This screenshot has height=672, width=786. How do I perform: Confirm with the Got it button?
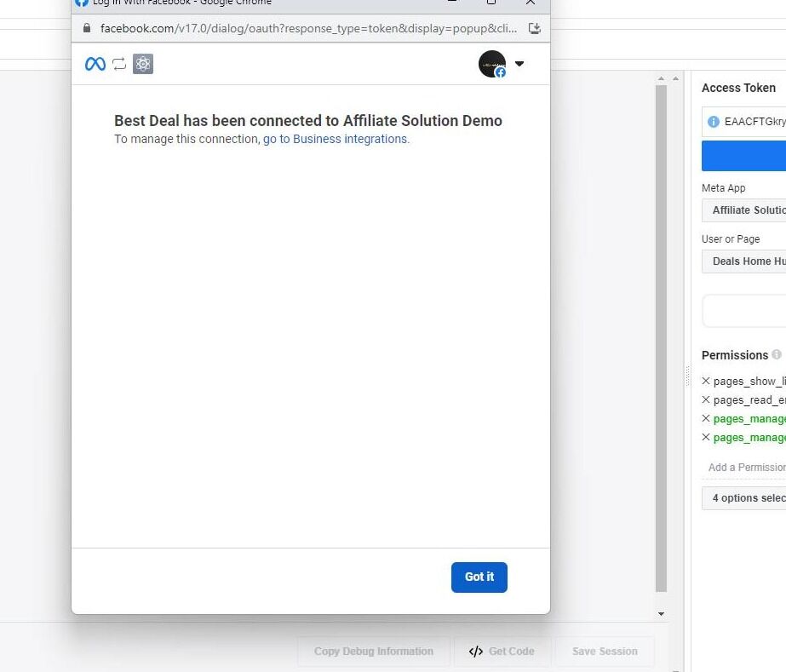[x=479, y=577]
